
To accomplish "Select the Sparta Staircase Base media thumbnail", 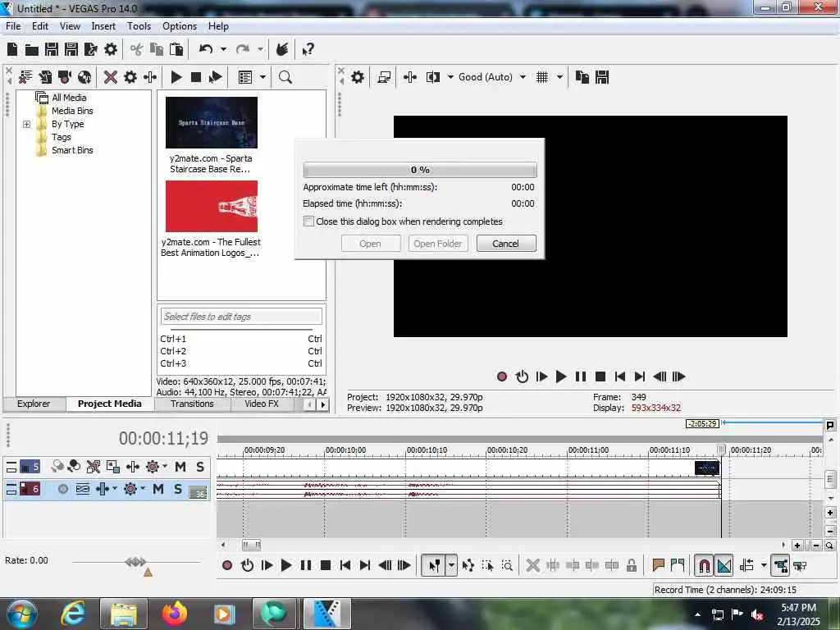I will (212, 123).
